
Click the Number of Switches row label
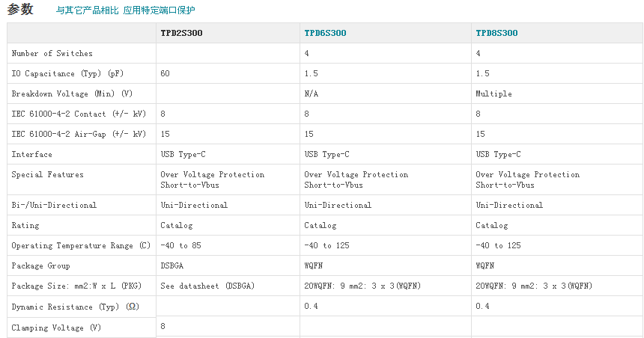click(x=52, y=53)
